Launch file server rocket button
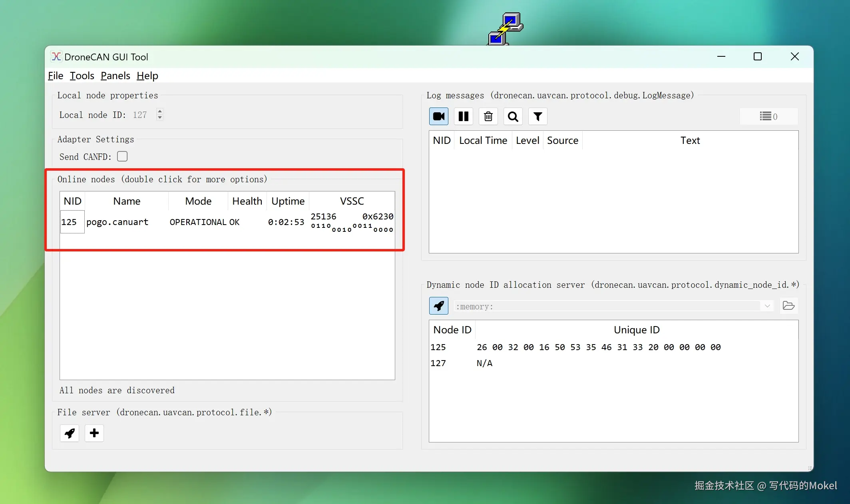The width and height of the screenshot is (850, 504). point(70,433)
